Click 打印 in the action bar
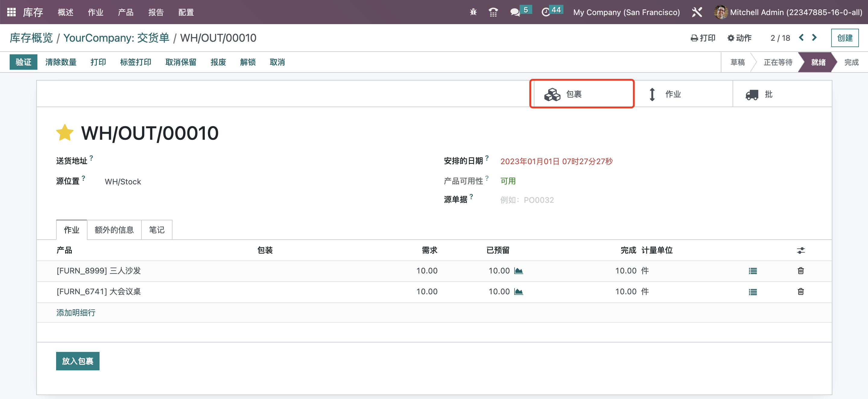Image resolution: width=868 pixels, height=399 pixels. click(98, 62)
